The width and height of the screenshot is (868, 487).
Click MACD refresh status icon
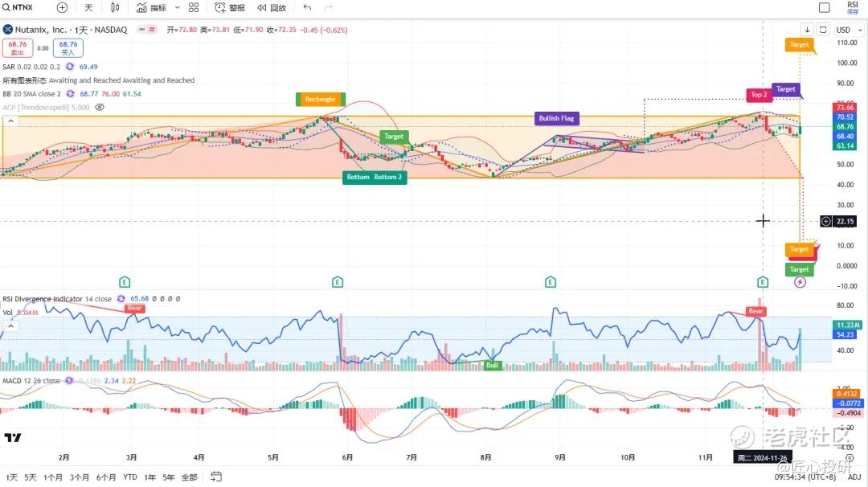click(69, 381)
